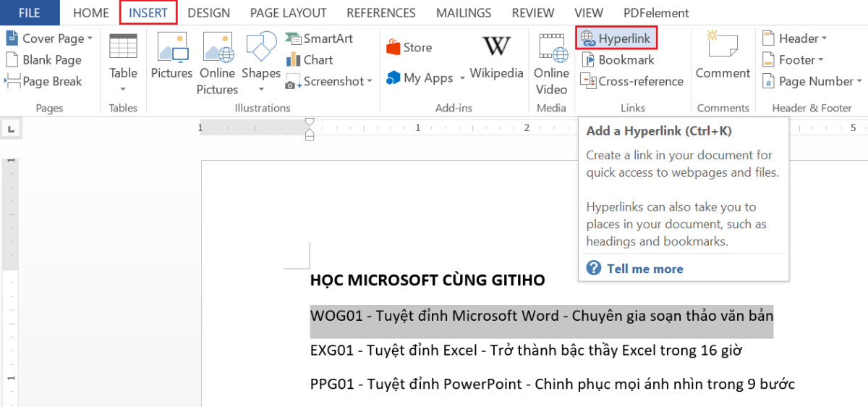Click the tab stop selector on ruler
The image size is (868, 407).
pyautogui.click(x=11, y=129)
